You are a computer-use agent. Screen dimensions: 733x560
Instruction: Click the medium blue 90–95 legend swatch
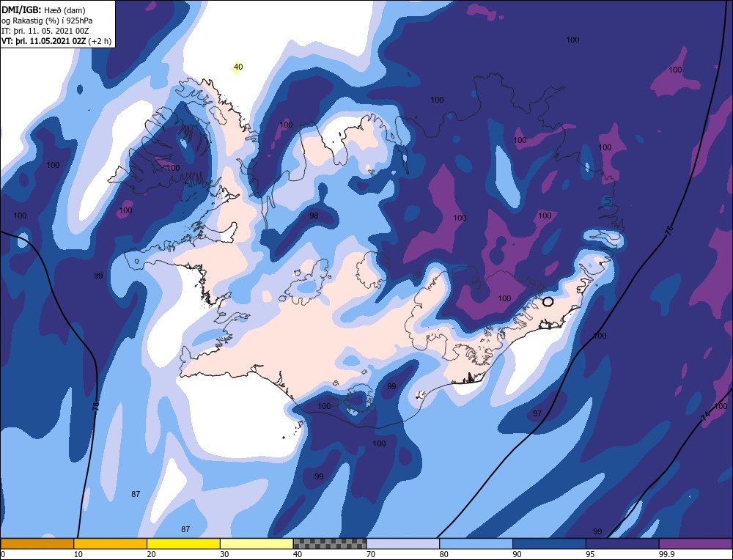(x=549, y=544)
